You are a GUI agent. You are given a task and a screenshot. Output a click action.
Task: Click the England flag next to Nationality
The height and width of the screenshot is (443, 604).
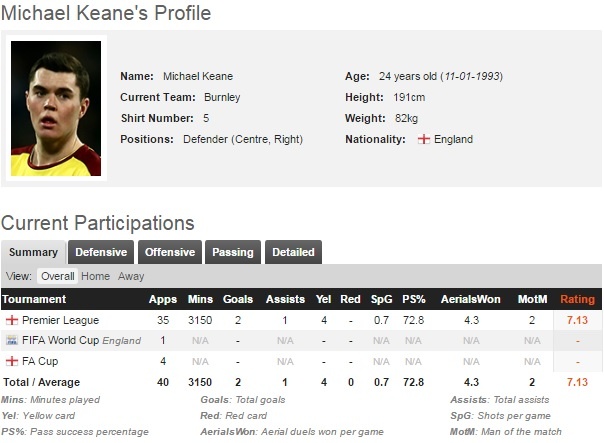pyautogui.click(x=424, y=139)
